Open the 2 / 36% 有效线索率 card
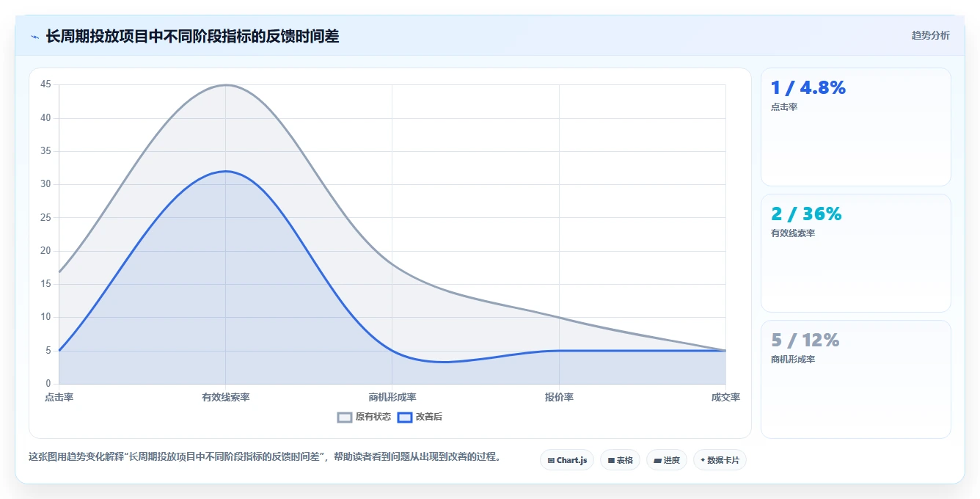The height and width of the screenshot is (499, 980). (856, 253)
